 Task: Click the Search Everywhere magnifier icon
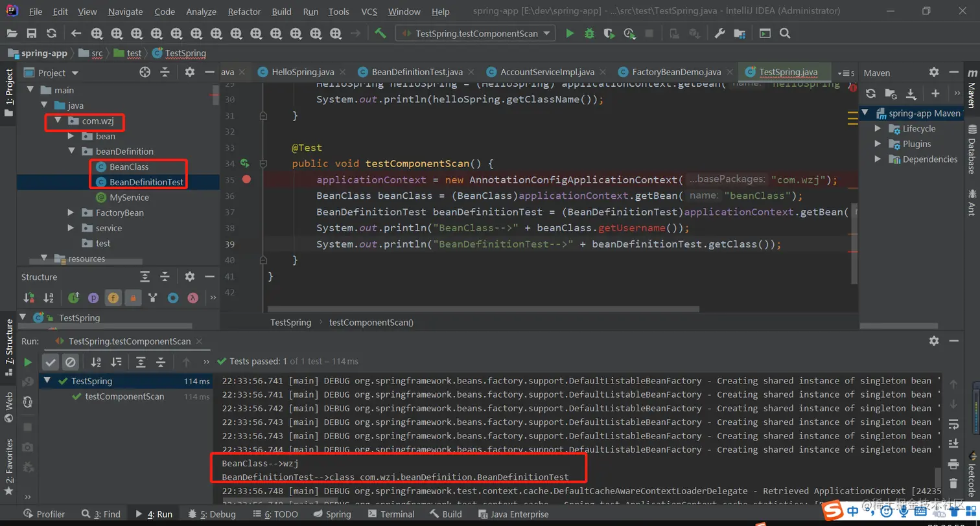[x=785, y=34]
